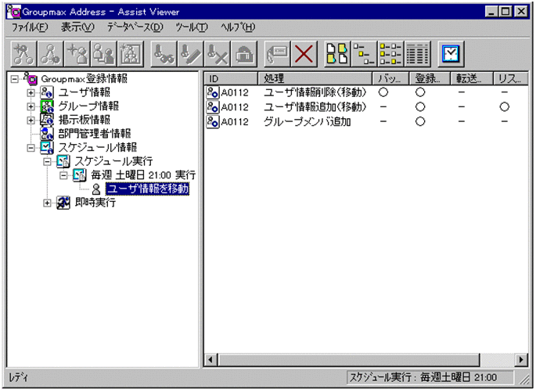Click the schedule clock icon in toolbar
The image size is (536, 392).
(x=451, y=54)
